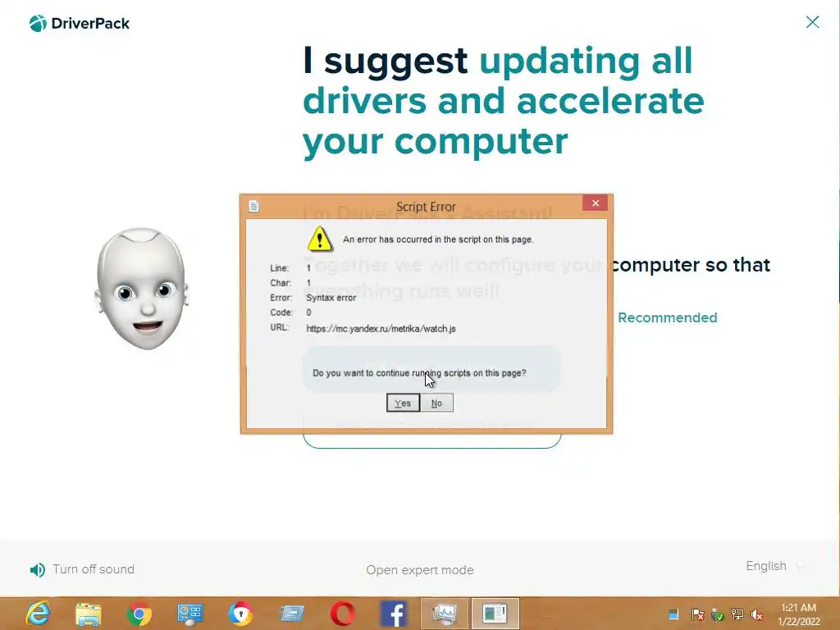
Task: Click the network tray icon
Action: click(737, 614)
